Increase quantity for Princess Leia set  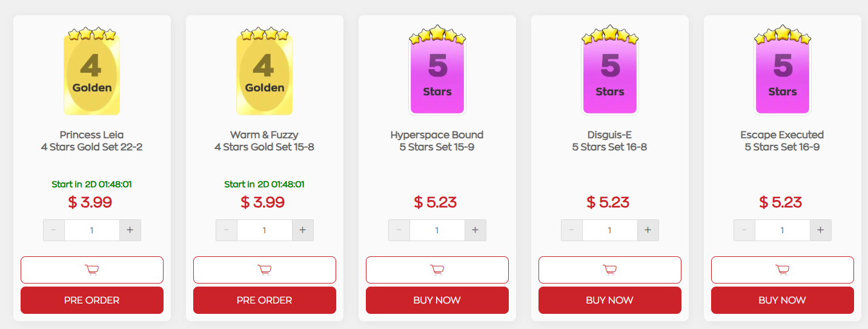(130, 230)
